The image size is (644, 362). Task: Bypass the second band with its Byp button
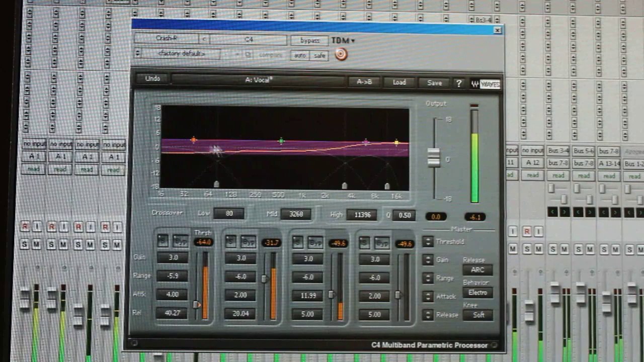(x=248, y=242)
